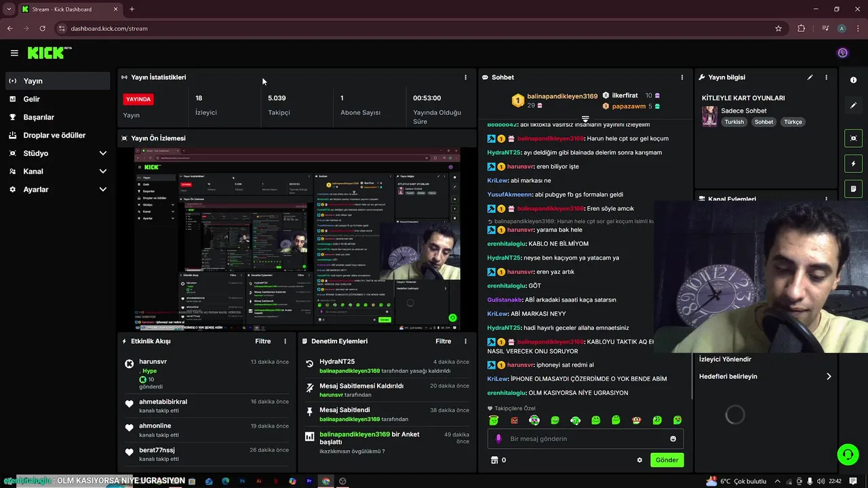Click the pencil edit icon in right sidebar
868x488 pixels.
(853, 105)
